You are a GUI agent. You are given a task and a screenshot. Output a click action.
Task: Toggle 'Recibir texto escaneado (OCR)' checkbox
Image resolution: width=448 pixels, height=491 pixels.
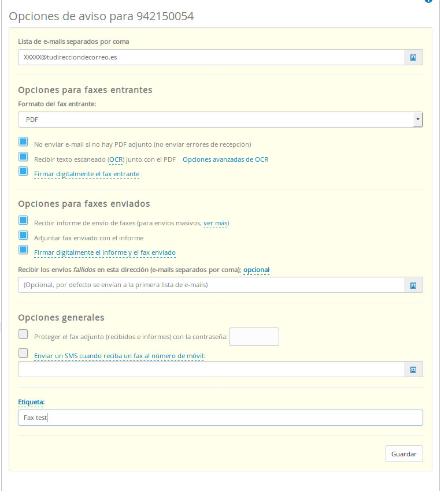click(x=23, y=157)
